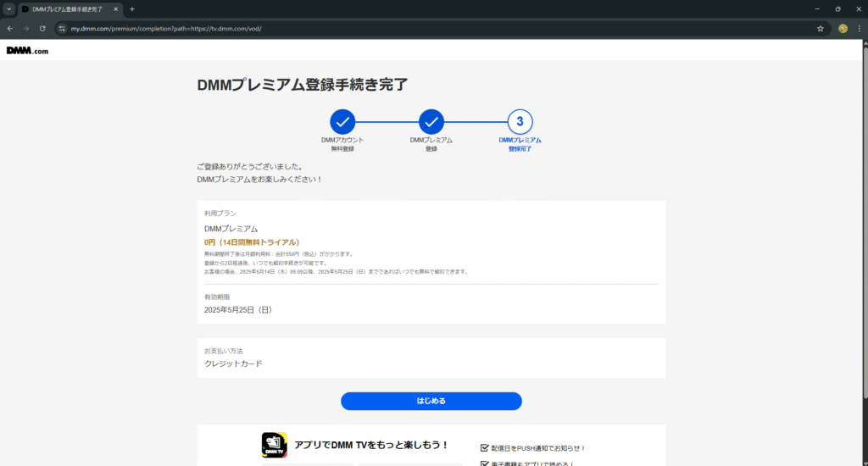This screenshot has height=466, width=868.
Task: Click the はじめる button
Action: [431, 402]
